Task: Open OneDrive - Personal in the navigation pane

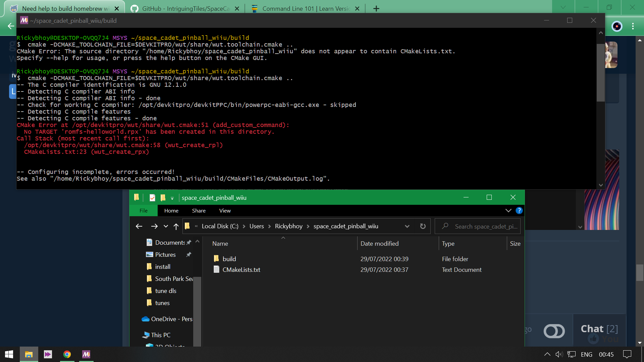Action: [x=167, y=319]
